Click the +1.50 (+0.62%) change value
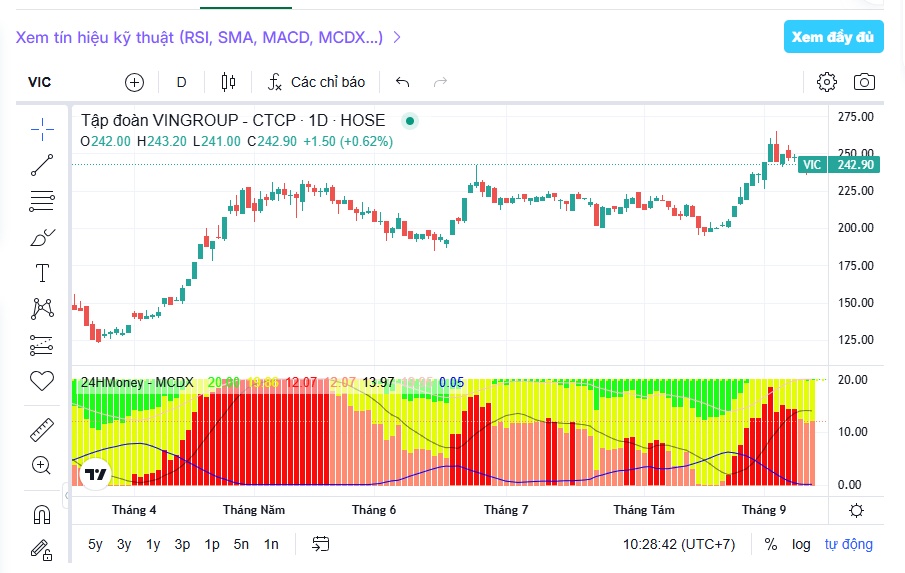The image size is (905, 573). click(x=348, y=141)
